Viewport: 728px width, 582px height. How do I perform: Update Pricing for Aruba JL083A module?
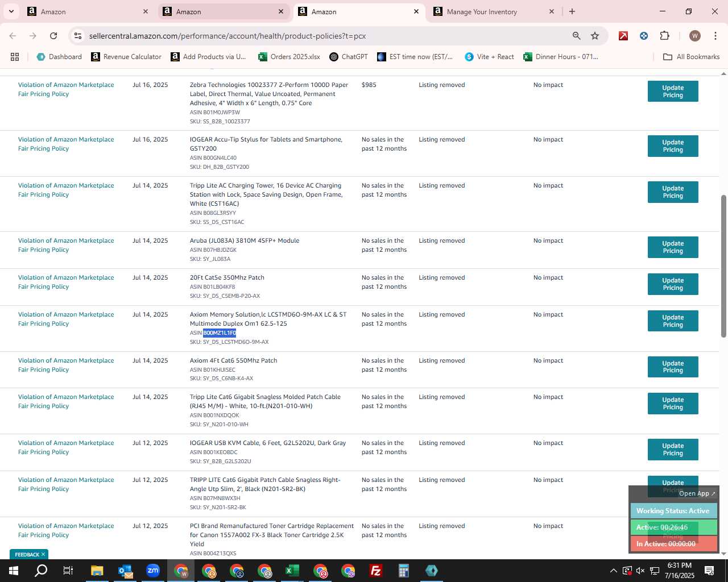point(673,247)
